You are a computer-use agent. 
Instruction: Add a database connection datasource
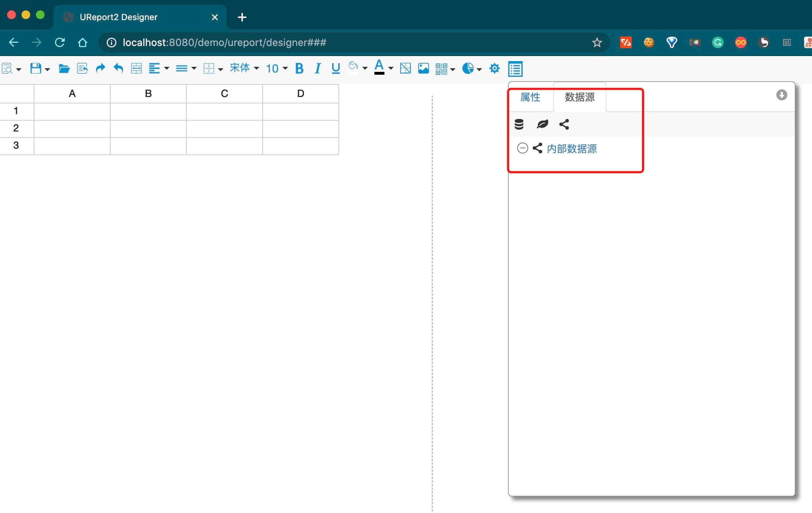point(519,124)
